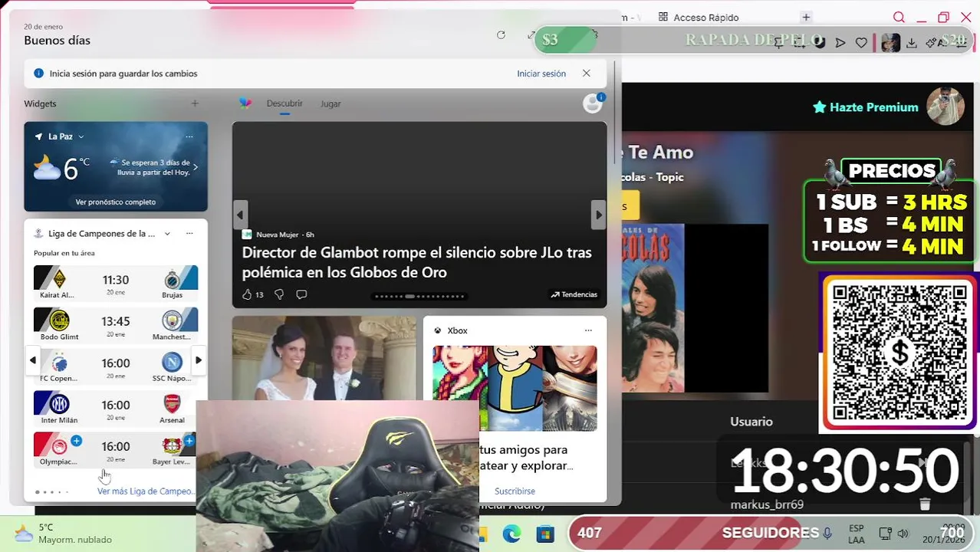
Task: Switch to the Descubrir tab
Action: (284, 103)
